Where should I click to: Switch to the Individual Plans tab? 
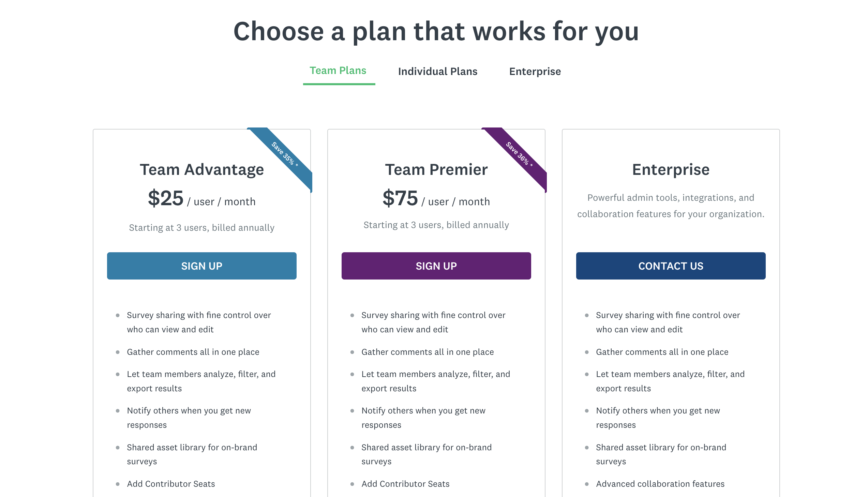(438, 71)
